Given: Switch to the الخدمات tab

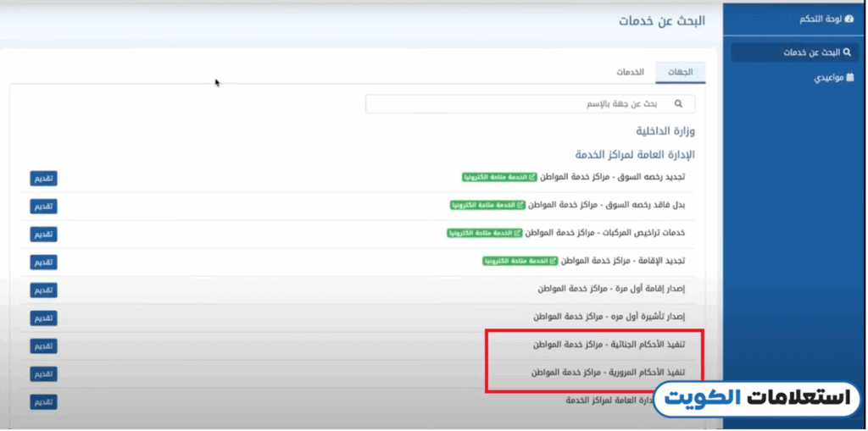Looking at the screenshot, I should 630,72.
